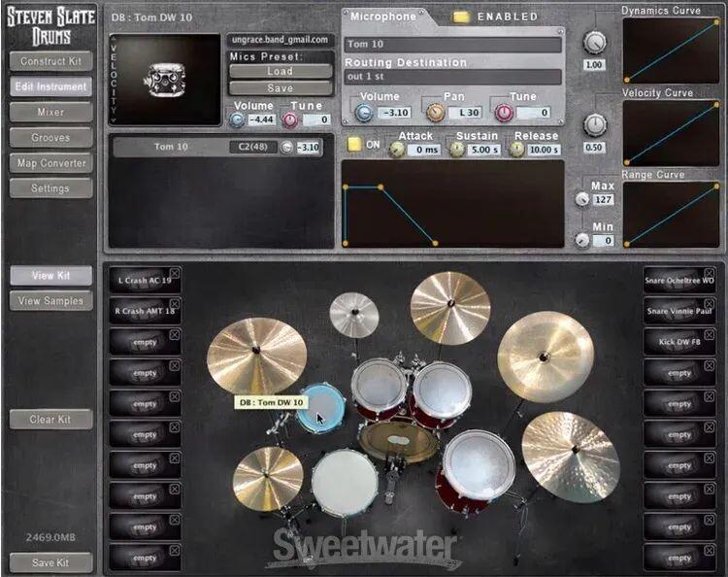Viewport: 728px width, 577px height.
Task: Open the C2(48) note assignment field
Action: tap(254, 148)
